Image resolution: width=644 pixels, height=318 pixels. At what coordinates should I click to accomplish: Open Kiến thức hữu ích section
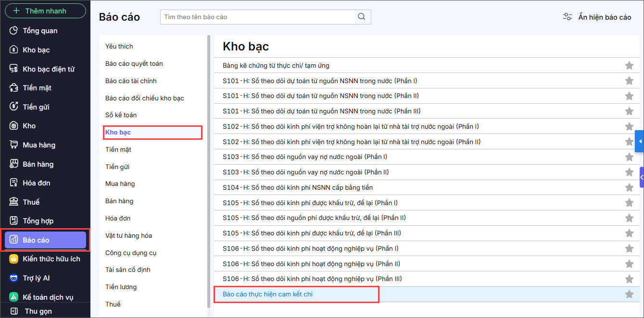(51, 259)
